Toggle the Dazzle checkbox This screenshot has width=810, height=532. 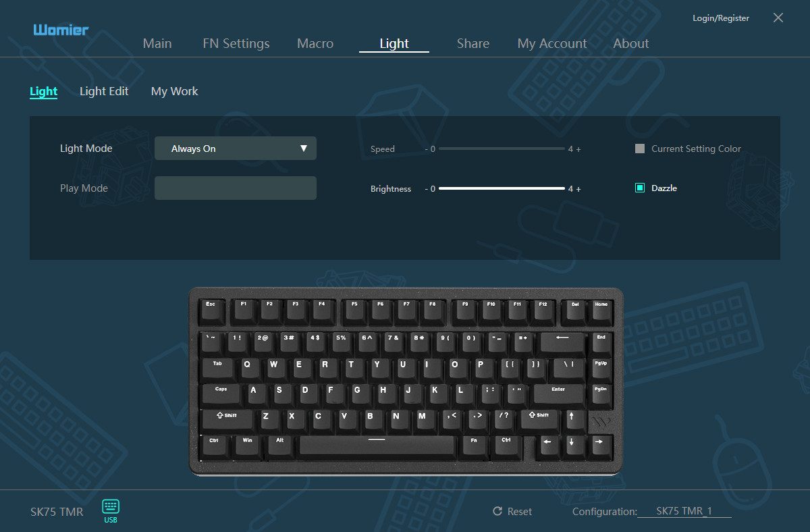(x=640, y=188)
